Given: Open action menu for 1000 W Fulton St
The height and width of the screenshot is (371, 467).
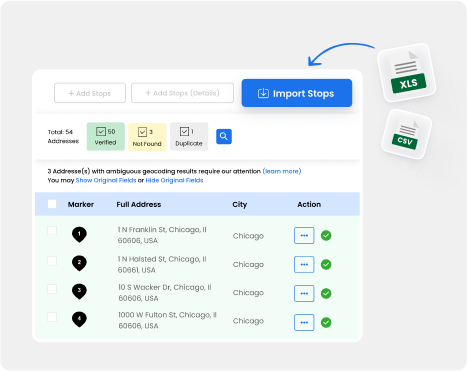Looking at the screenshot, I should coord(304,322).
